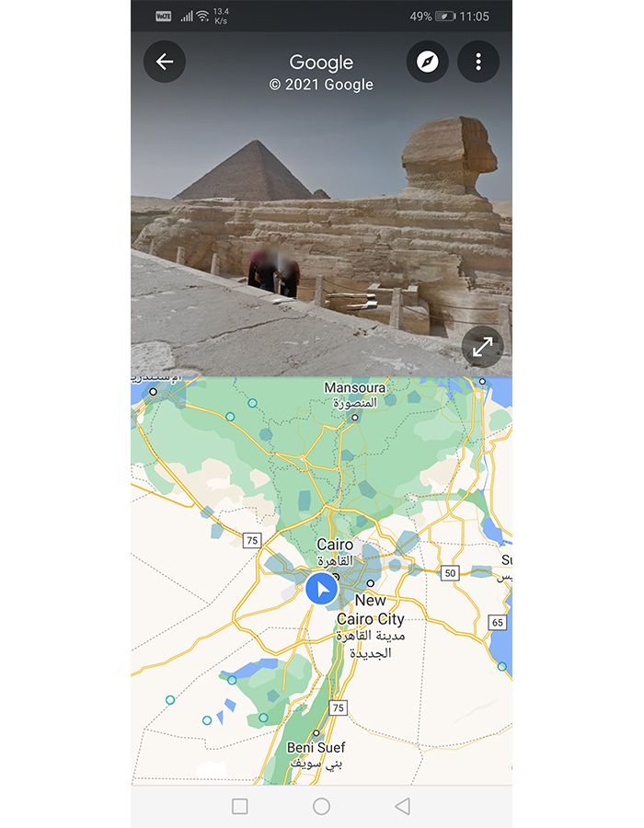This screenshot has width=644, height=828.
Task: Tap the pyramid in Street View image
Action: pos(248,170)
